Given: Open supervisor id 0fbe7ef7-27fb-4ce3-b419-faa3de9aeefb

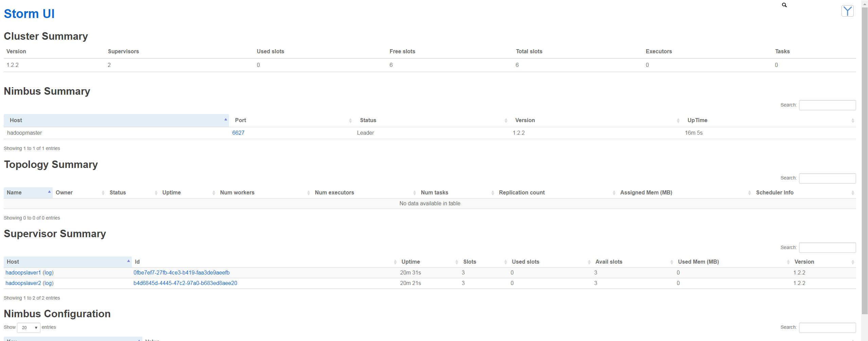Looking at the screenshot, I should (x=181, y=273).
